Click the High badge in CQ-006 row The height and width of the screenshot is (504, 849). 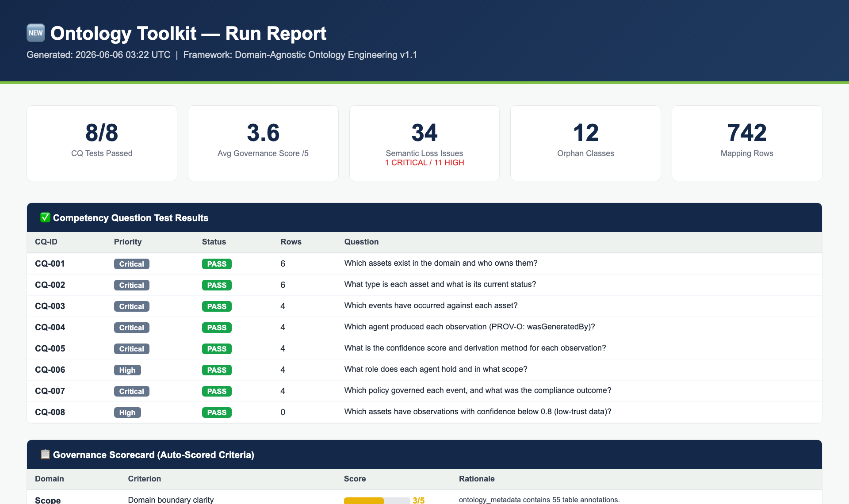click(127, 370)
